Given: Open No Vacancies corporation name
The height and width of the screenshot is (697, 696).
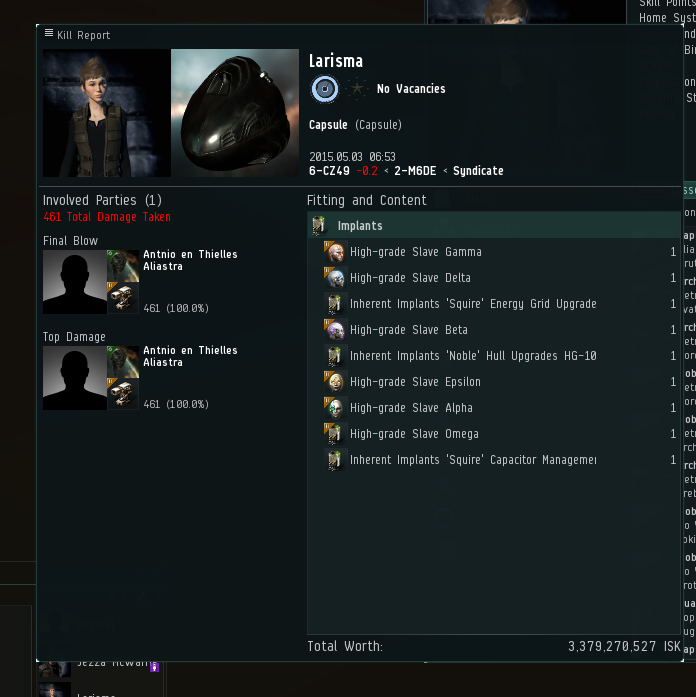Looking at the screenshot, I should pos(411,89).
